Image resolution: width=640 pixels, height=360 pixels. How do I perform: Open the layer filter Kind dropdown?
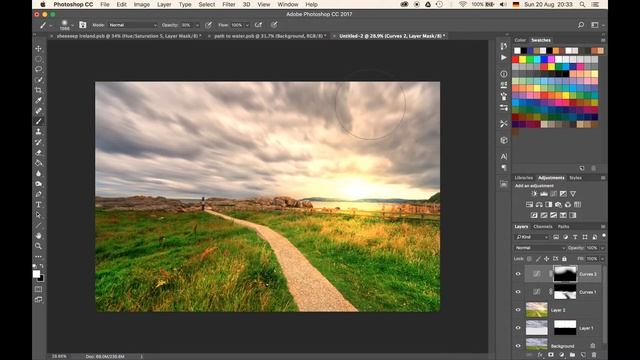click(532, 237)
